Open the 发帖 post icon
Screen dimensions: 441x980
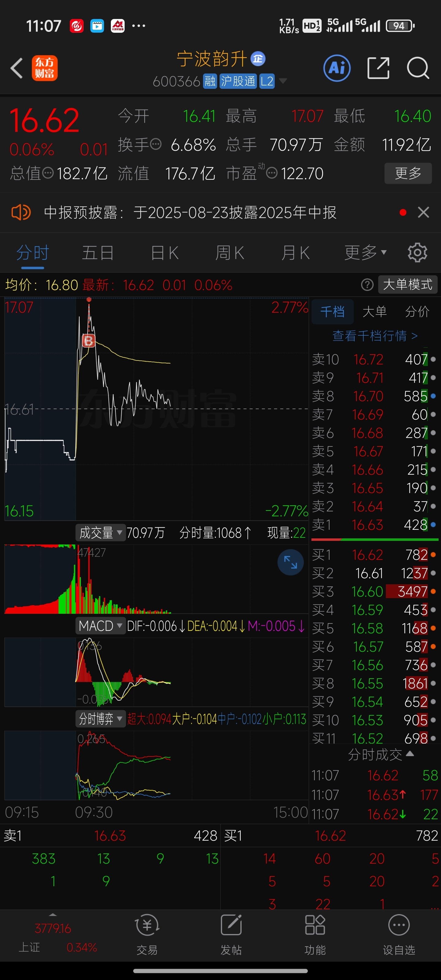coord(231,935)
